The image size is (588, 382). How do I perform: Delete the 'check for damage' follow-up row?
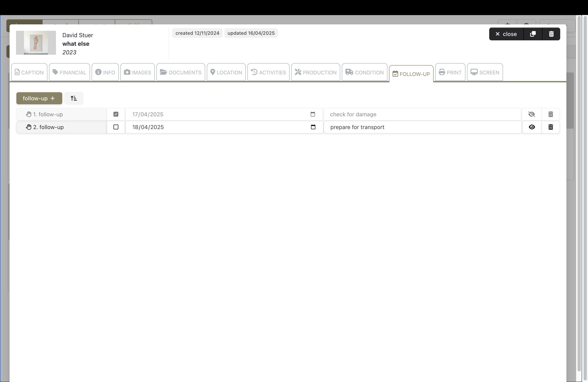pyautogui.click(x=550, y=114)
